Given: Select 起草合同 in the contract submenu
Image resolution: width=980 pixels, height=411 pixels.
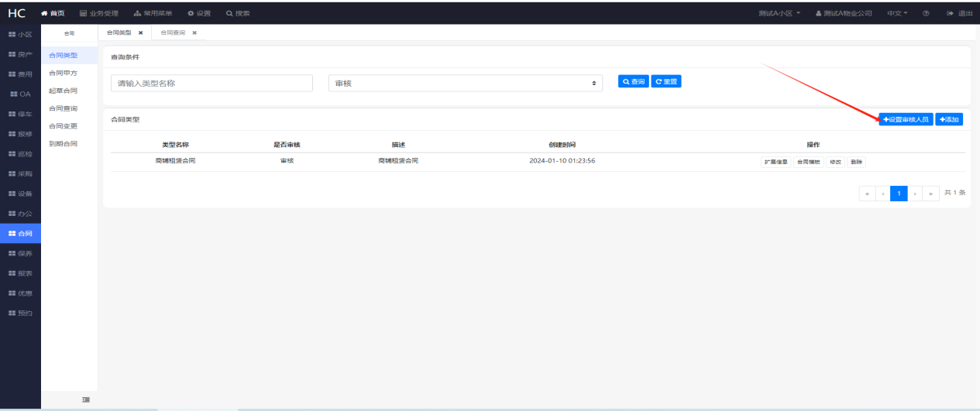Looking at the screenshot, I should coord(63,91).
